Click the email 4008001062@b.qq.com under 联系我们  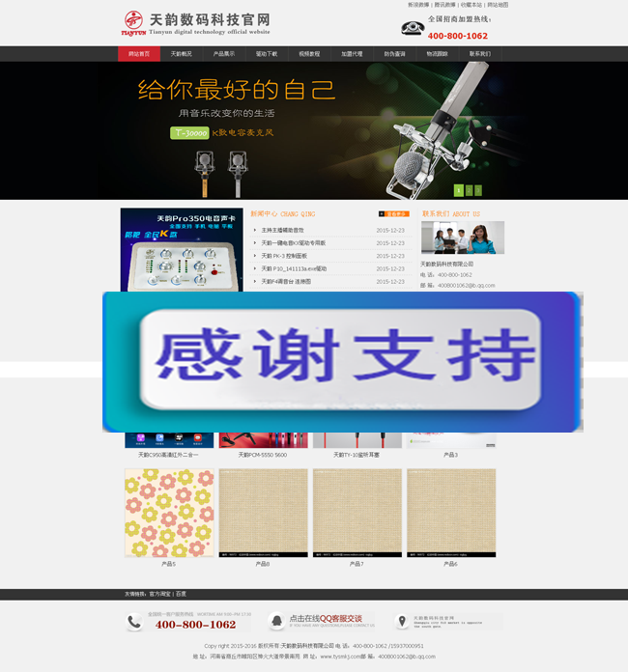[467, 286]
